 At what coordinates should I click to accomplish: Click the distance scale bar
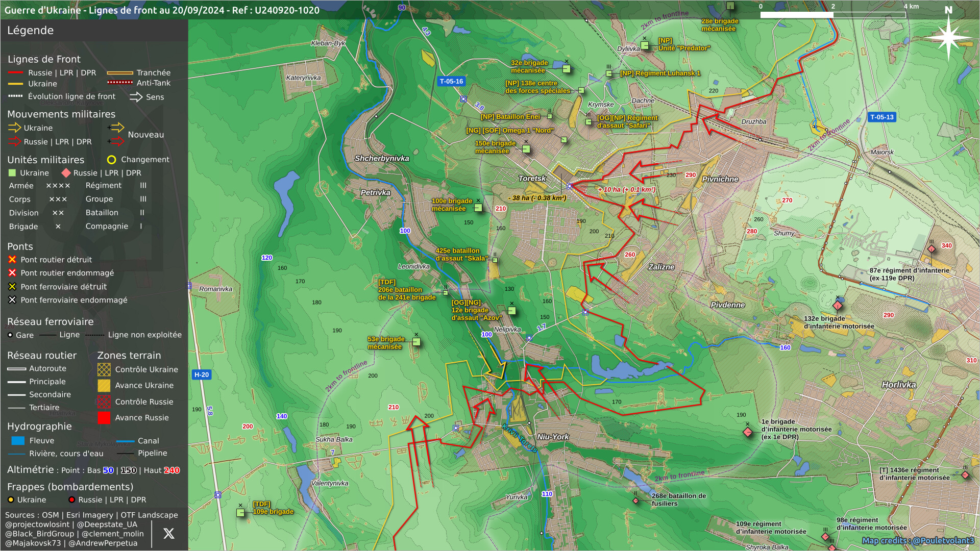coord(832,15)
